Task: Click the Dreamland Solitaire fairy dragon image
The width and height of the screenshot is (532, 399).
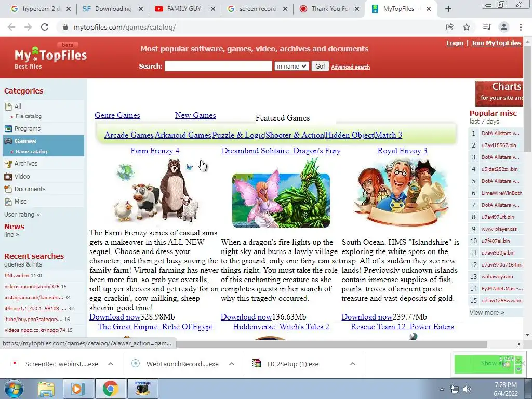Action: point(281,193)
